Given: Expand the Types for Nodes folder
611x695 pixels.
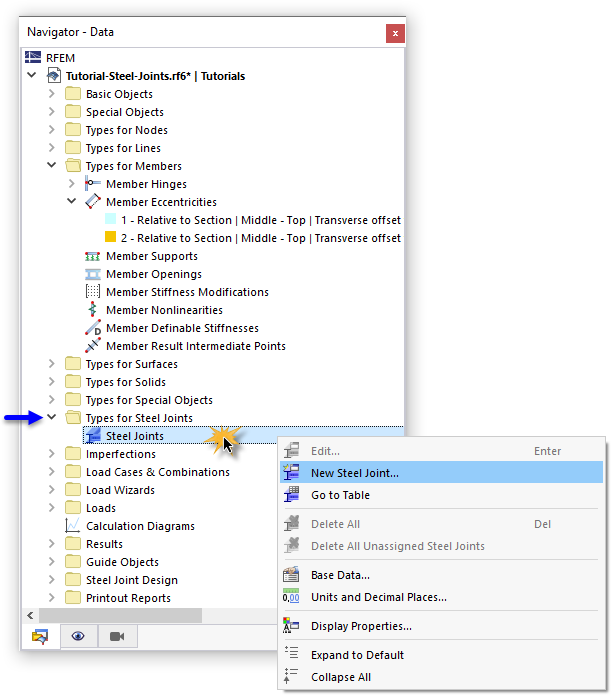Looking at the screenshot, I should (x=52, y=129).
